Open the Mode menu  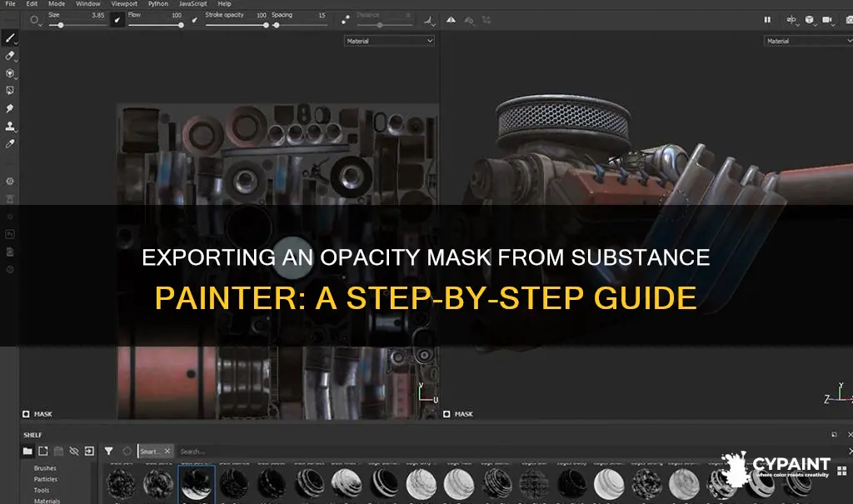57,4
